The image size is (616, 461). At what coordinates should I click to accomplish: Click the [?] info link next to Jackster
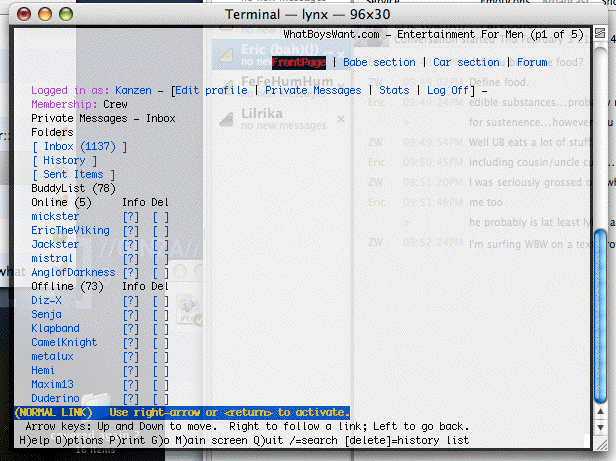(130, 244)
